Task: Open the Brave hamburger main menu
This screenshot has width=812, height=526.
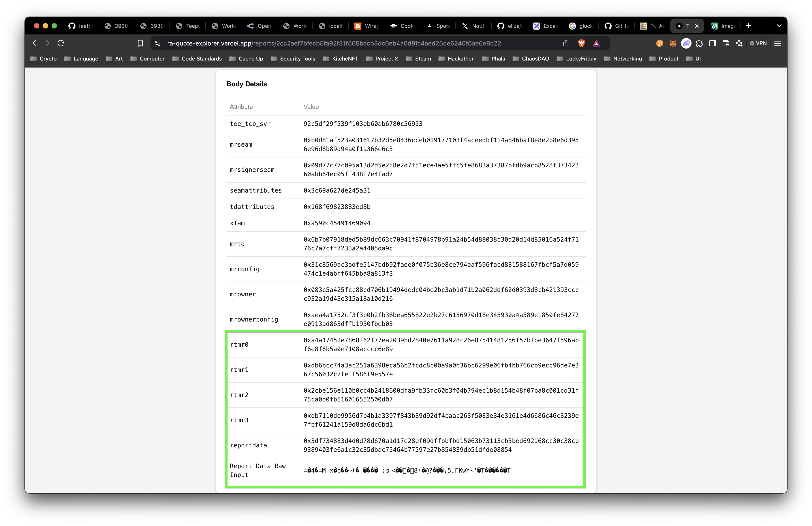Action: (x=778, y=43)
